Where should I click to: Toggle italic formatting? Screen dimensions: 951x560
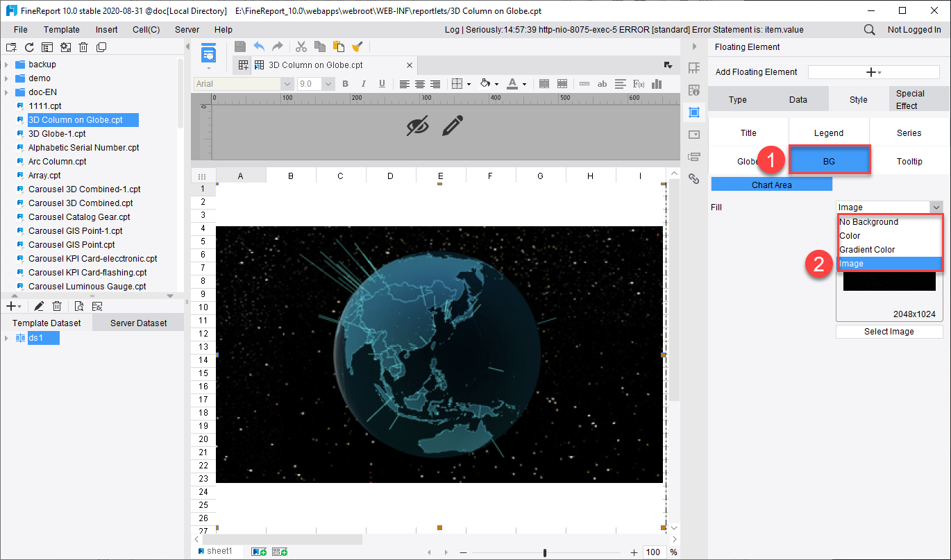tap(363, 84)
